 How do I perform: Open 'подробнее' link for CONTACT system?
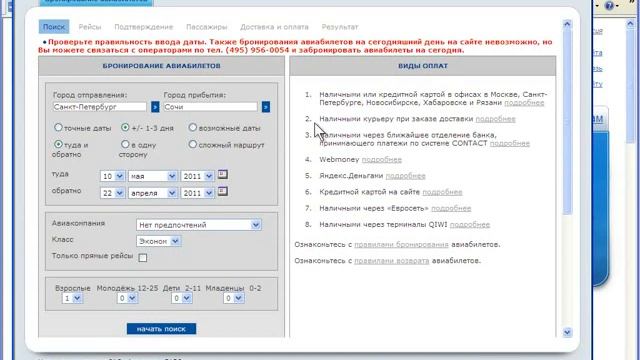click(x=510, y=144)
